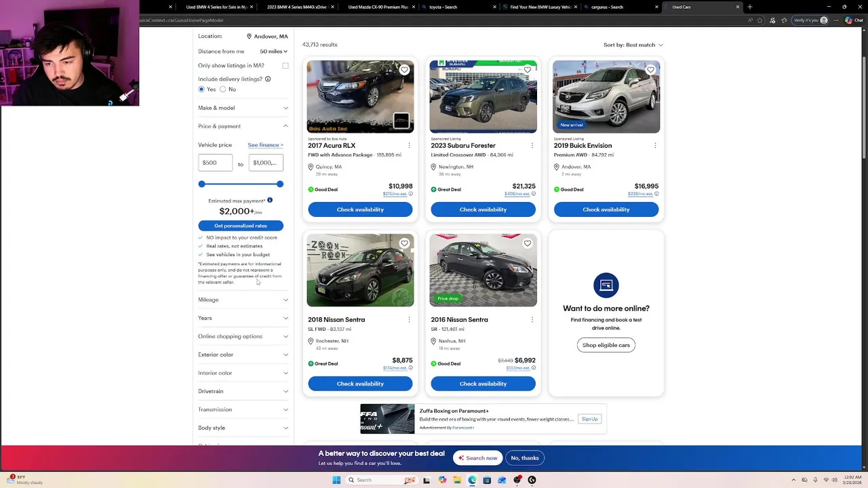This screenshot has height=488, width=868.
Task: Click minimum vehicle price field $500
Action: click(215, 163)
